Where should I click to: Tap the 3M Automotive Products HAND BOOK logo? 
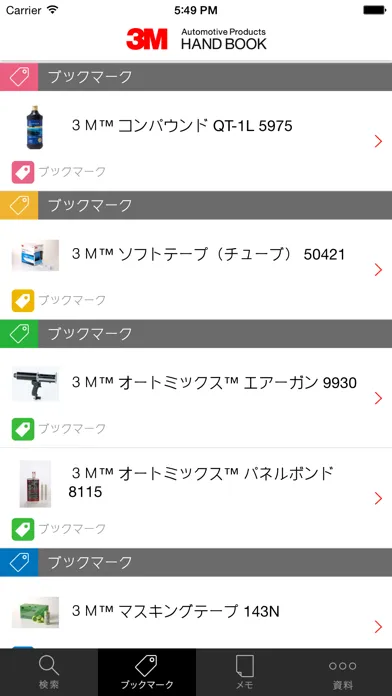click(196, 39)
